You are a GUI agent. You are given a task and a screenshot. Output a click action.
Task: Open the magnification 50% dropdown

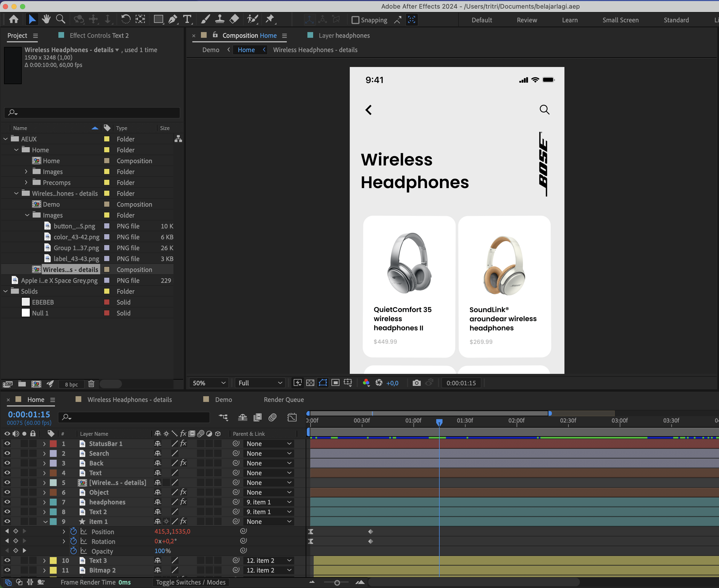tap(209, 383)
